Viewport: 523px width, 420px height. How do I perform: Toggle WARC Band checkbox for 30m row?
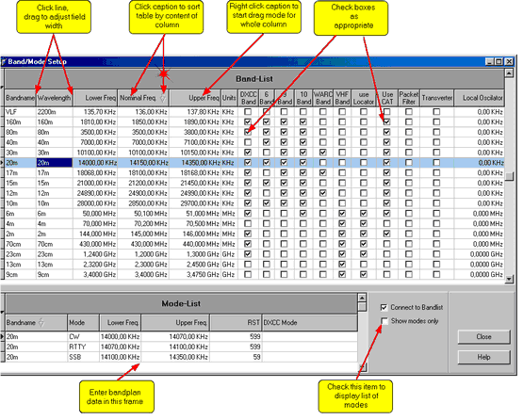(322, 153)
